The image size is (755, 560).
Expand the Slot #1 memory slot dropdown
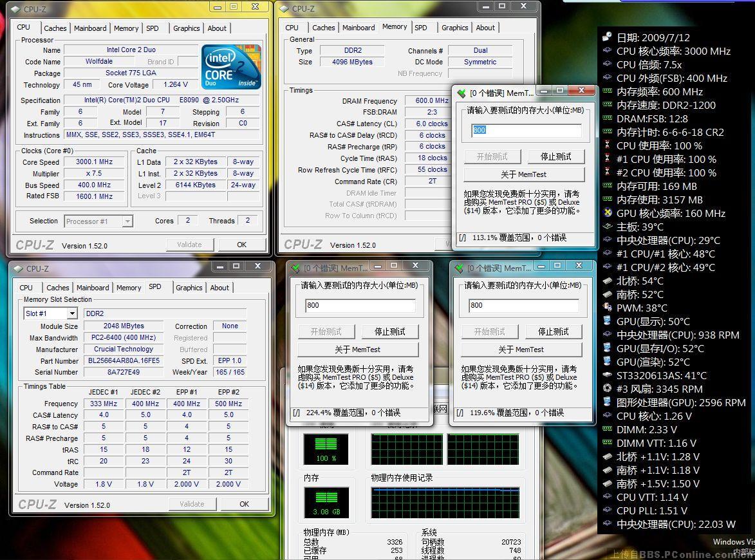click(x=71, y=313)
